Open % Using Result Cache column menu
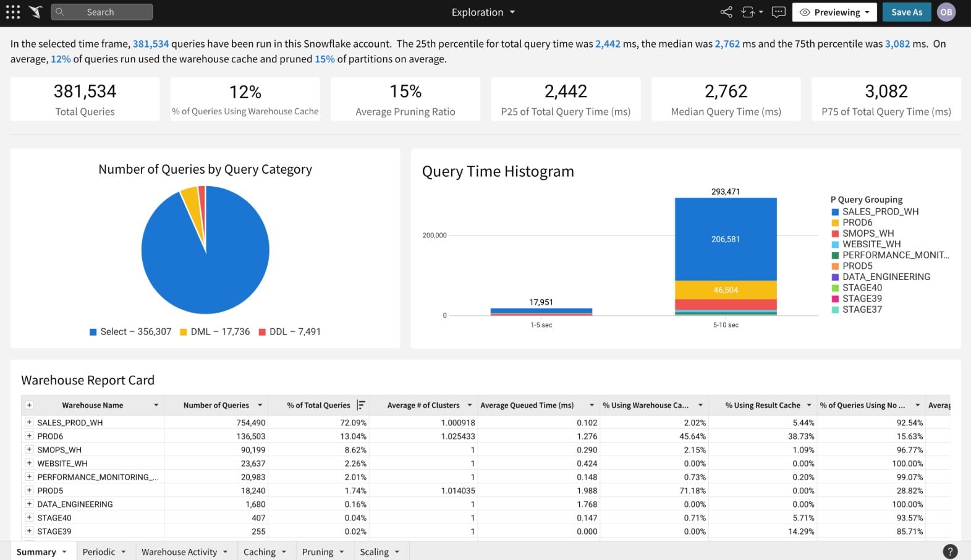971x560 pixels. pyautogui.click(x=809, y=405)
